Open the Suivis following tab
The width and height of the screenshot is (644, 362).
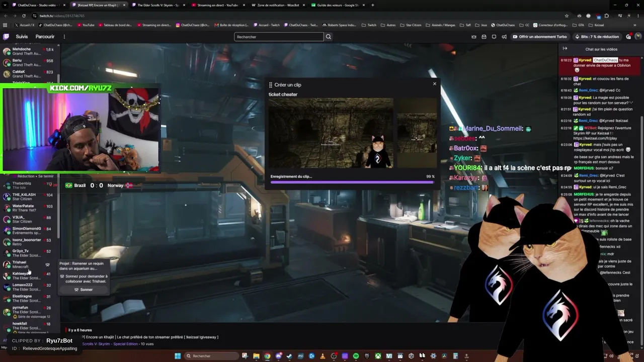22,37
